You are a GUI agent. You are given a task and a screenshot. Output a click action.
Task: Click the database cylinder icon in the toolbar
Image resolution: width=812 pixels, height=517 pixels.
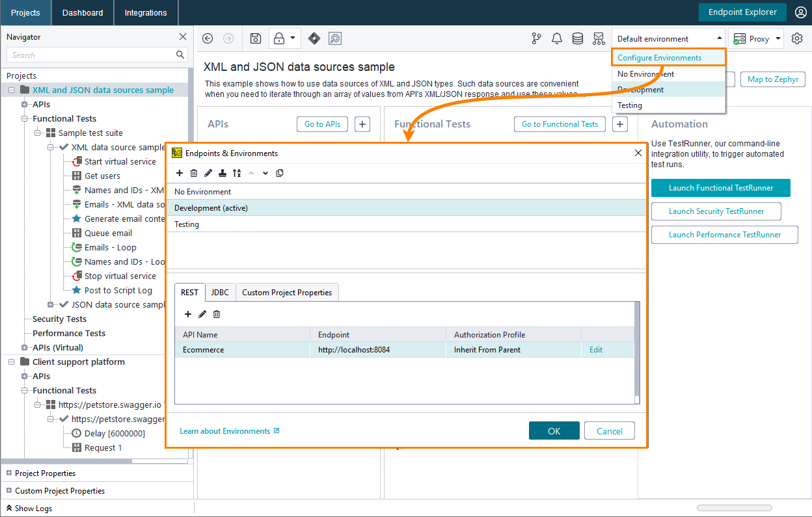click(578, 39)
